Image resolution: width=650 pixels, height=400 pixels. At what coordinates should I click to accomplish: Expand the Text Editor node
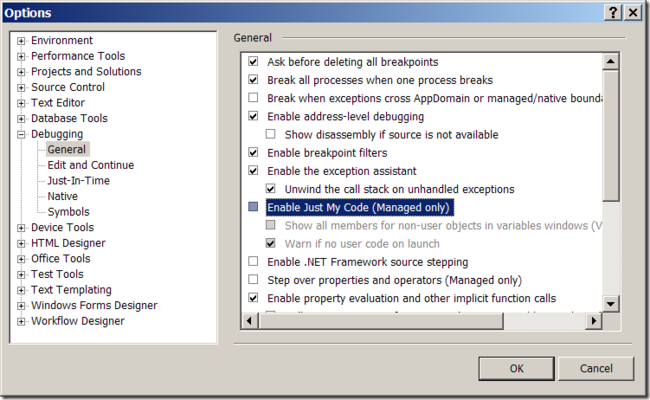click(x=21, y=103)
